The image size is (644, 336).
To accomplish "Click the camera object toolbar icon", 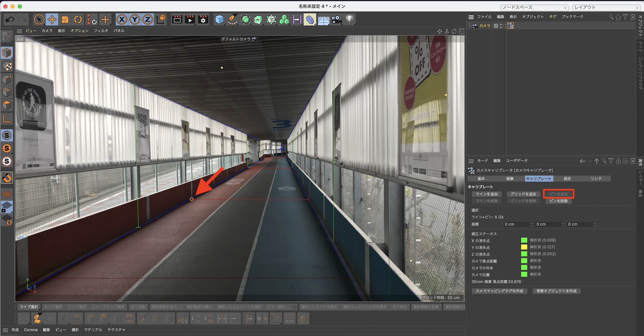I will click(x=336, y=20).
